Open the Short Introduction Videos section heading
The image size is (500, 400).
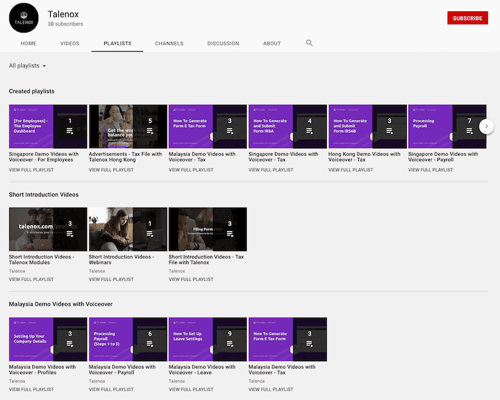(x=44, y=195)
